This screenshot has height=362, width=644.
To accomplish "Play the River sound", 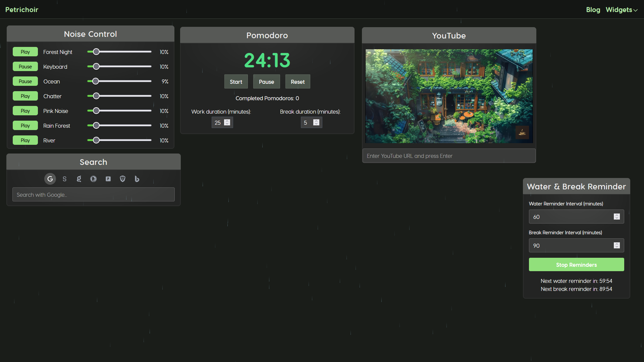I will [25, 140].
